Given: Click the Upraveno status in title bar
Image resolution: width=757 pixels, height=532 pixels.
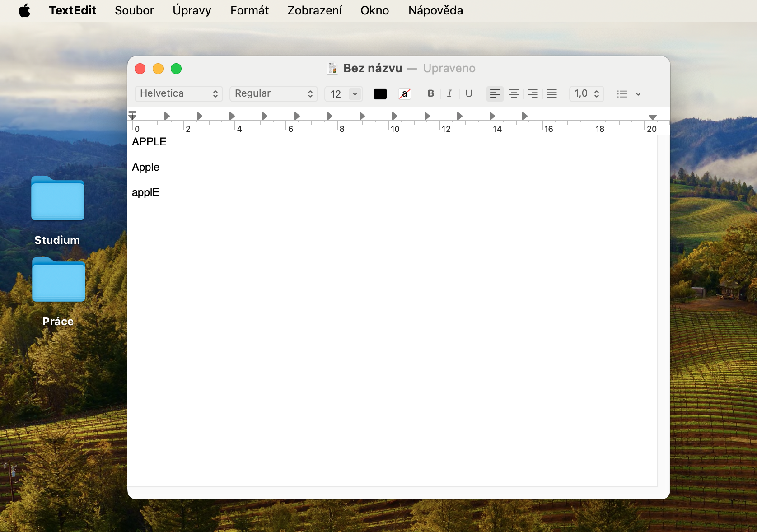Looking at the screenshot, I should (449, 68).
